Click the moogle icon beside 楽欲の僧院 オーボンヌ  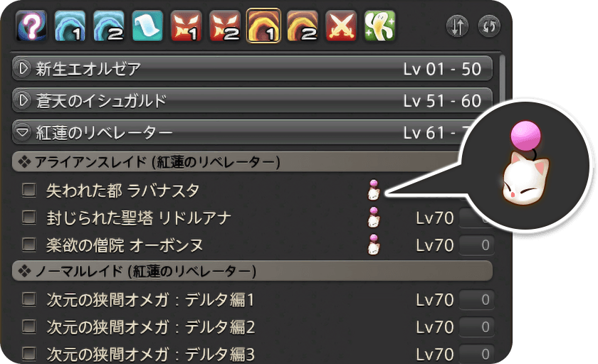(374, 245)
